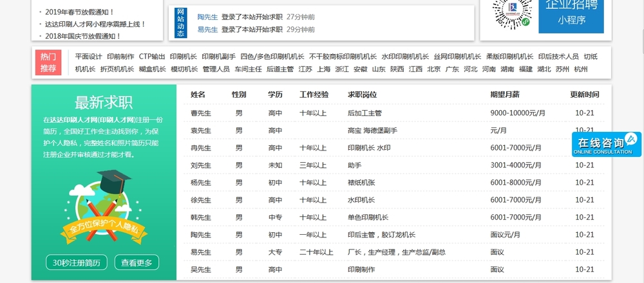The width and height of the screenshot is (644, 283).
Task: Open 吴先生 resume row
Action: click(394, 269)
